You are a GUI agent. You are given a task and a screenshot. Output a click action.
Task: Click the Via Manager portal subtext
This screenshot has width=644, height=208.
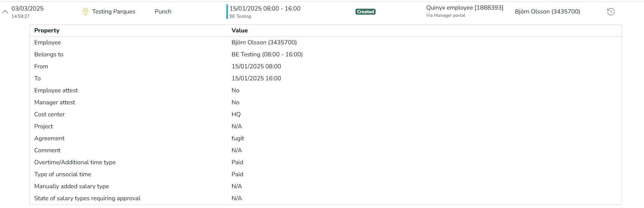[446, 16]
